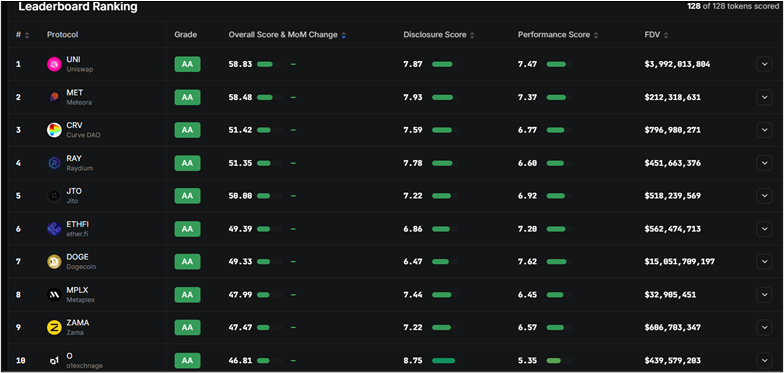Click the Protocol column header

point(62,35)
